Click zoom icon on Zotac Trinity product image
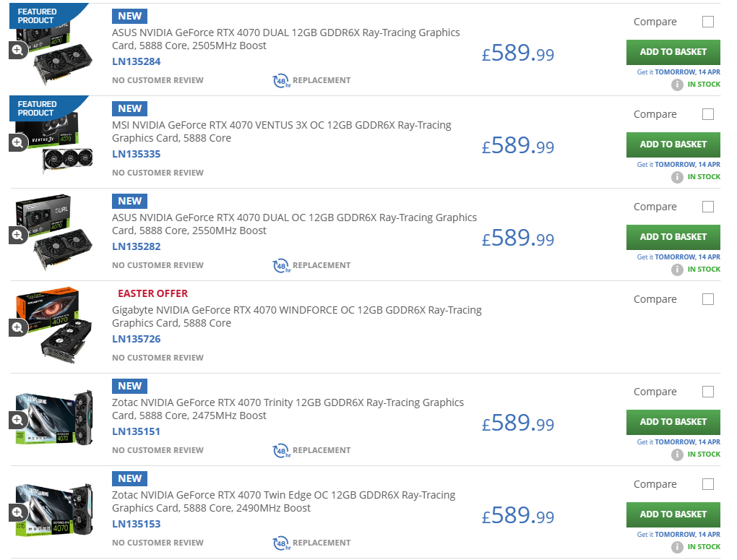 click(x=17, y=420)
